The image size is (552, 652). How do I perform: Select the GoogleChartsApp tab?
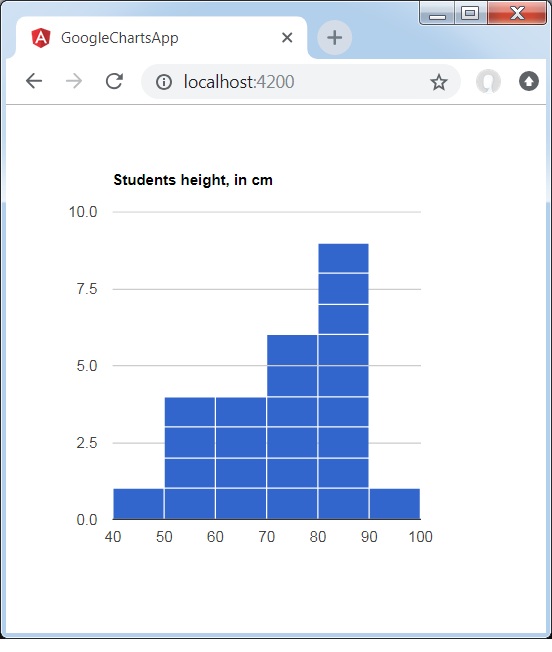pos(161,38)
